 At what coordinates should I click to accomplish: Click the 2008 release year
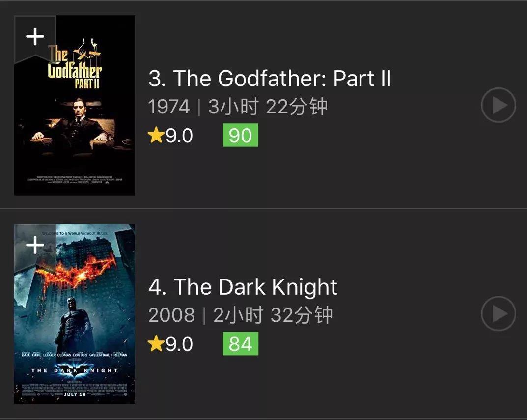[171, 315]
